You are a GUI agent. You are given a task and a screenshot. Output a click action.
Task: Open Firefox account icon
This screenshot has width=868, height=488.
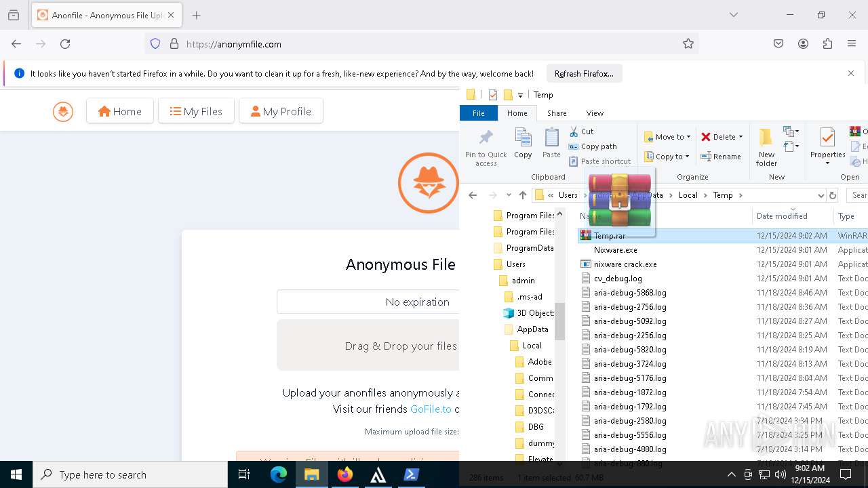click(x=803, y=44)
